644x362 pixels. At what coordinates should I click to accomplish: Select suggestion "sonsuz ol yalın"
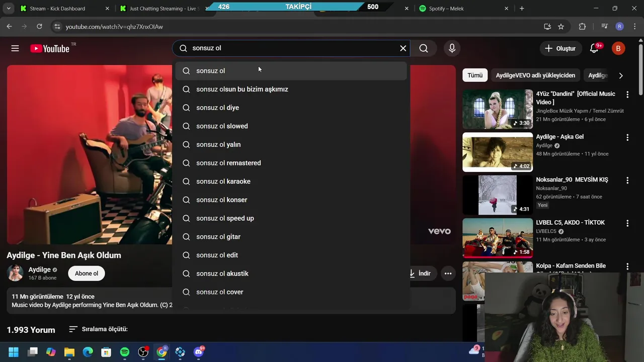tap(291, 145)
